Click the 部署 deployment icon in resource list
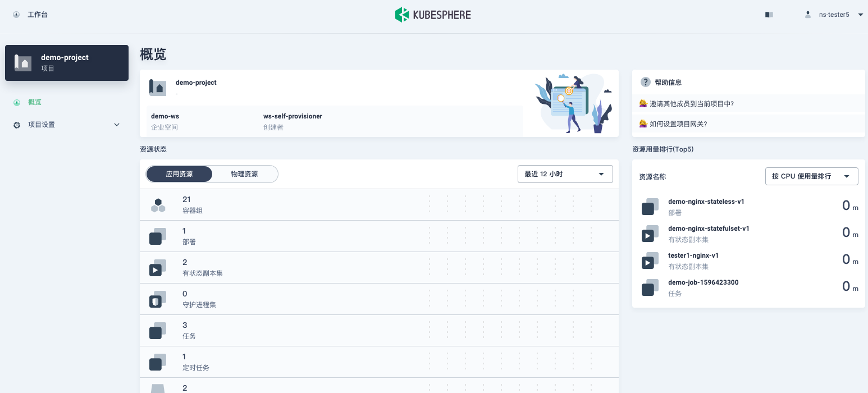This screenshot has width=868, height=393. [158, 236]
